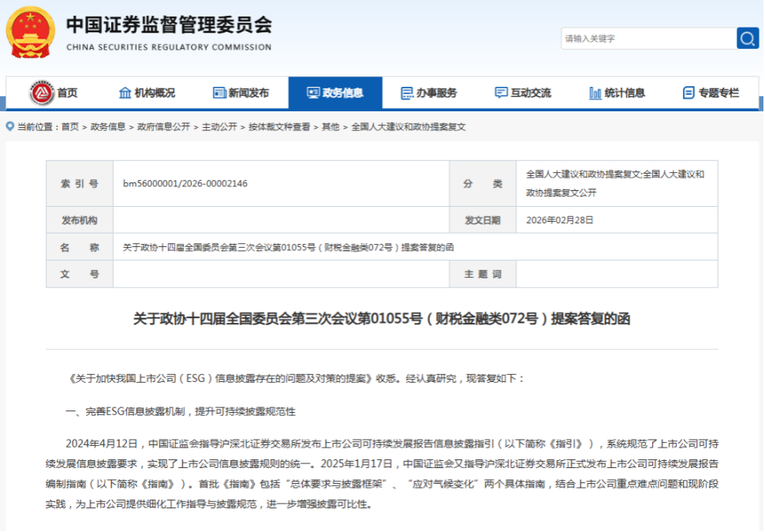The width and height of the screenshot is (765, 532).
Task: Click the 首页 emblem icon in navigation
Action: (x=42, y=93)
